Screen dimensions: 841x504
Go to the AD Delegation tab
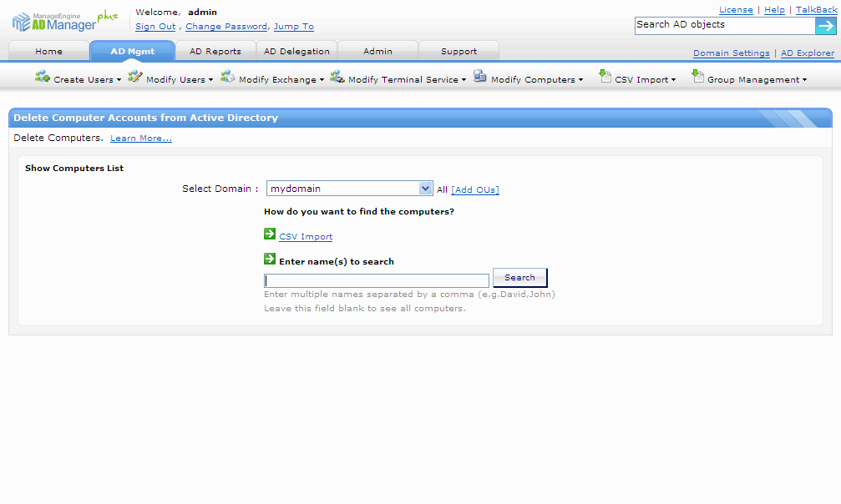click(296, 52)
